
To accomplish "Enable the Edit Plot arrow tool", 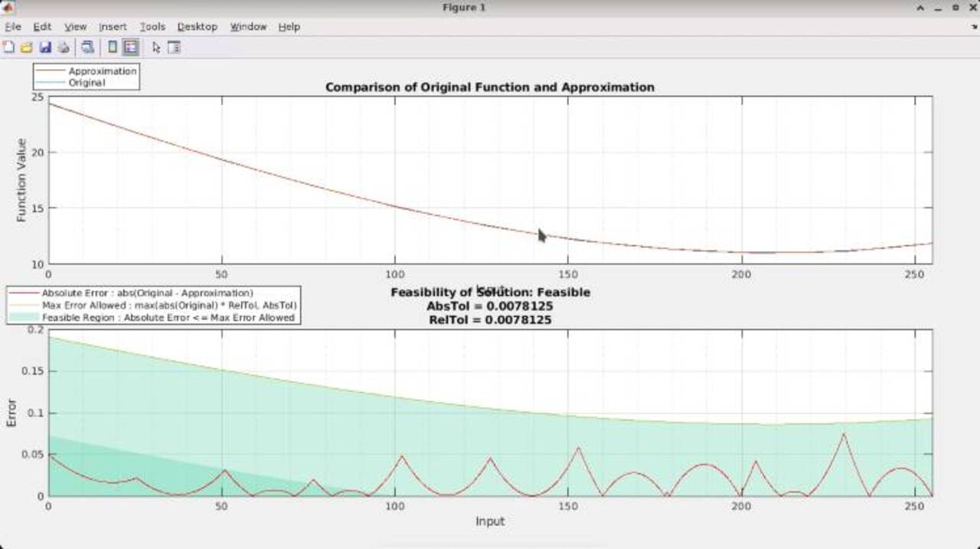I will [x=156, y=47].
